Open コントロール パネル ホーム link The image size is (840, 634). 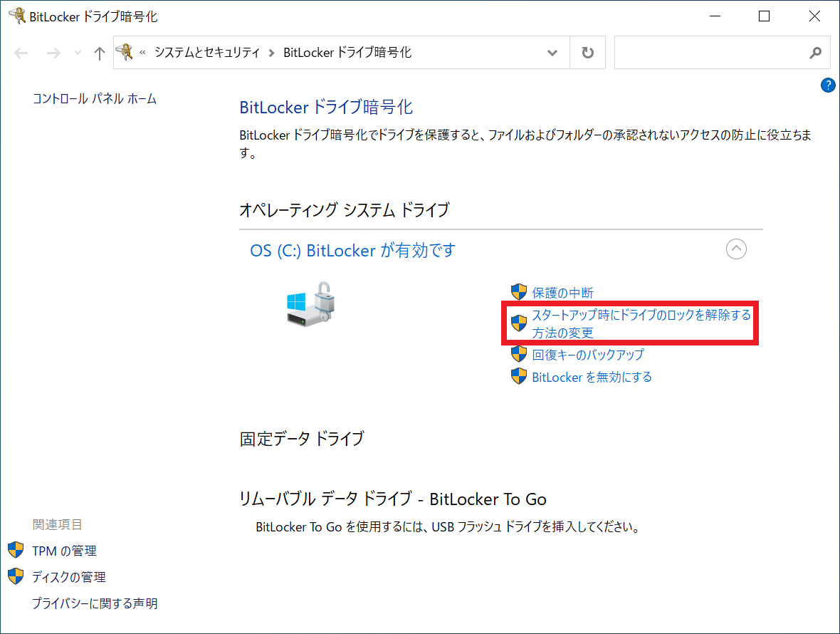94,98
